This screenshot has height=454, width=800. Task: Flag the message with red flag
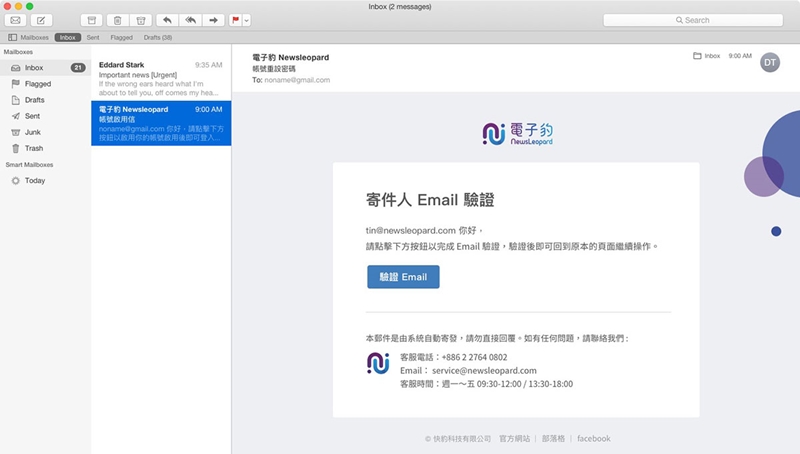pos(235,20)
